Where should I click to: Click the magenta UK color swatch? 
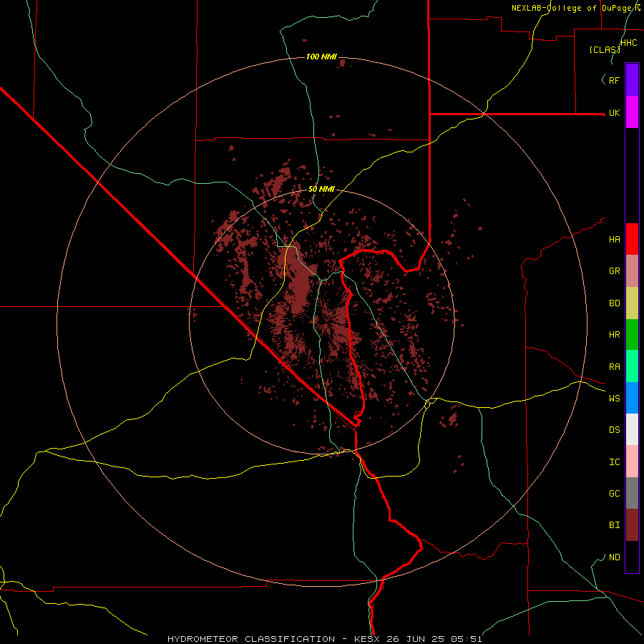coord(632,112)
